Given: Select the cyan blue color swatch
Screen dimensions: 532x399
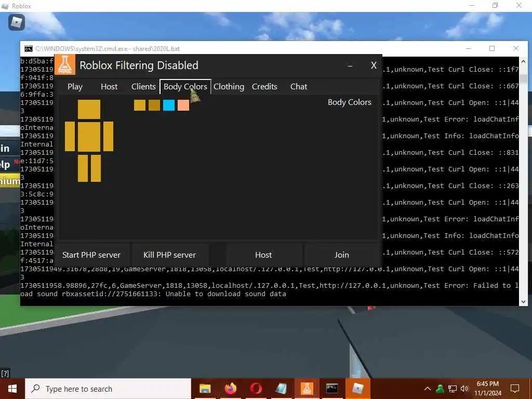Looking at the screenshot, I should coord(169,105).
